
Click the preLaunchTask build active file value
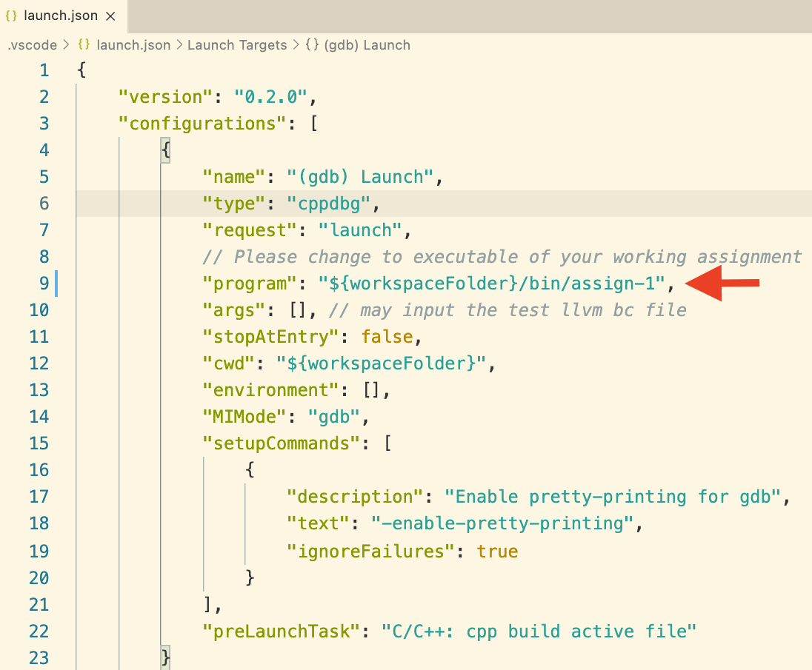point(539,632)
